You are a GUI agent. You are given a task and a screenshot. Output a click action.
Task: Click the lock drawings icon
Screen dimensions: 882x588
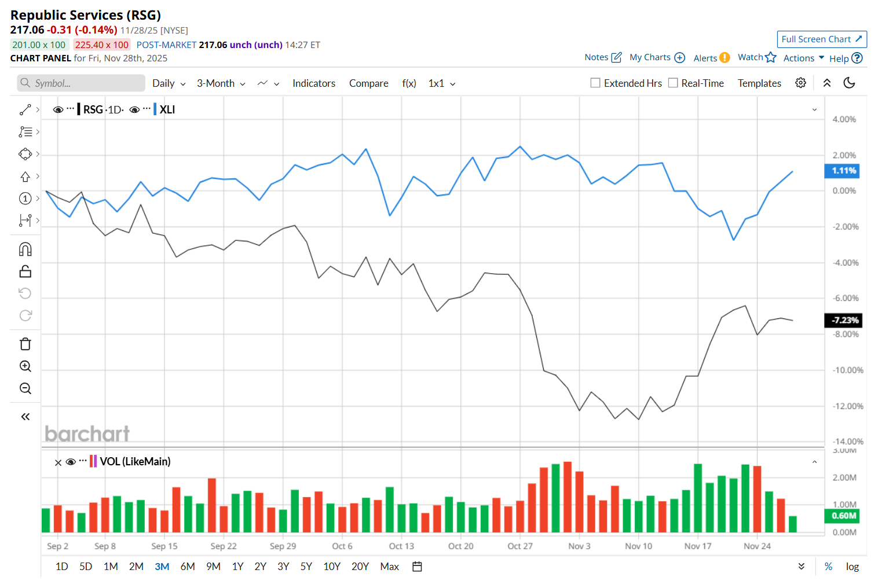(25, 271)
